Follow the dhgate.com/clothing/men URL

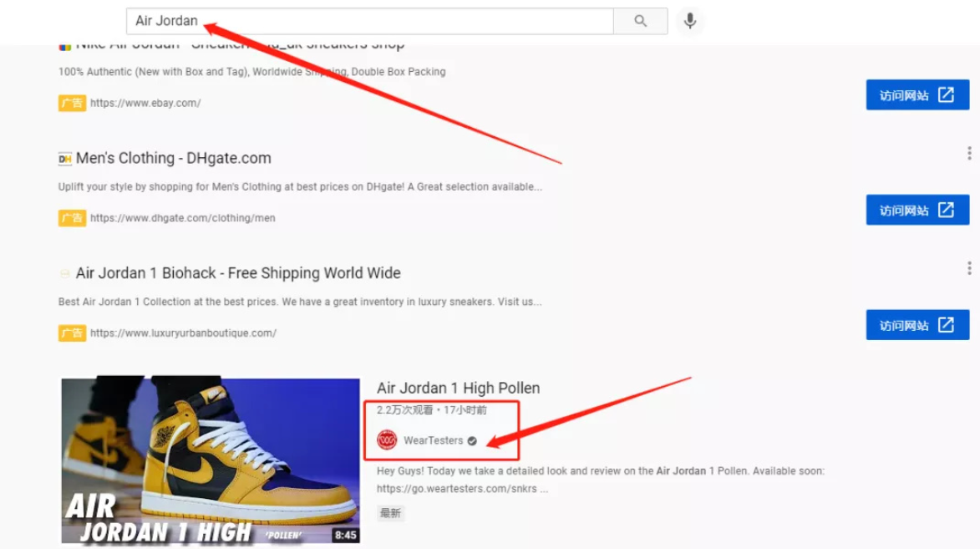(182, 218)
